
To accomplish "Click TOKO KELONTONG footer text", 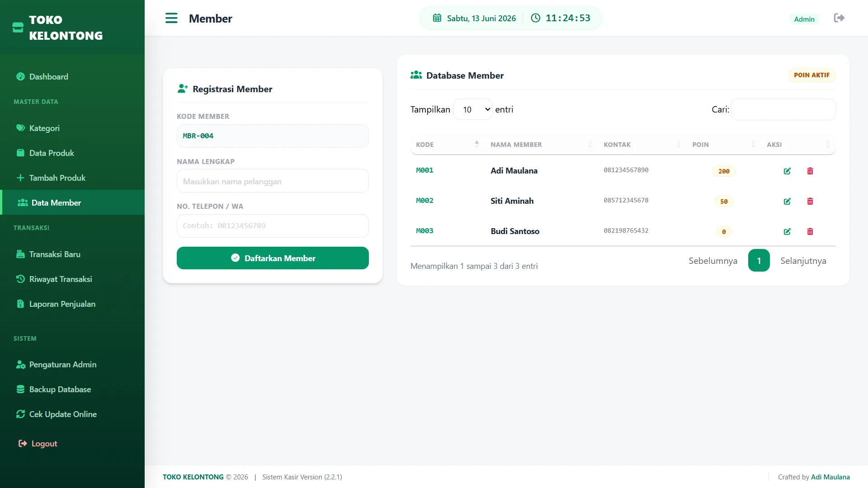I will (193, 477).
